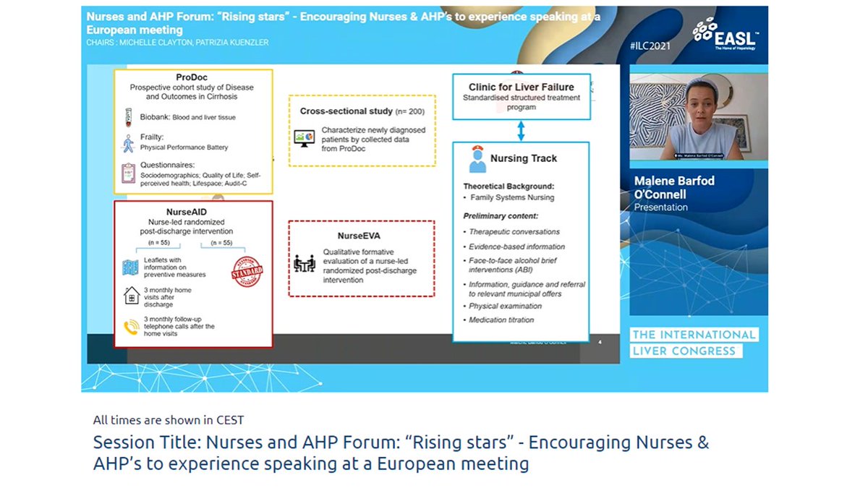868x488 pixels.
Task: Click the video overlay session title
Action: pyautogui.click(x=344, y=23)
